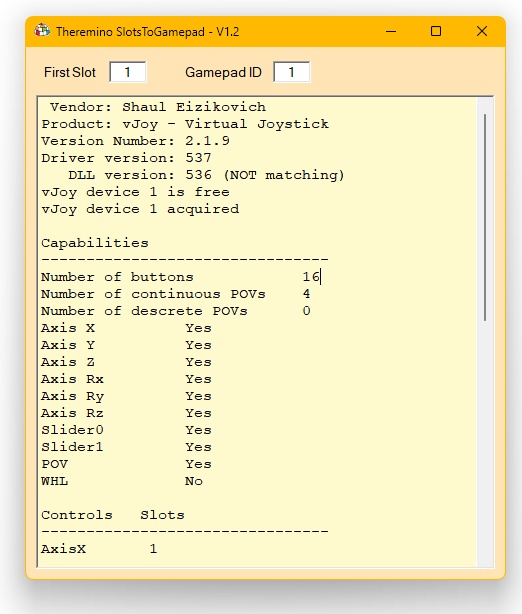The image size is (522, 614).
Task: Click the 'Axis Rx' row
Action: [x=126, y=379]
